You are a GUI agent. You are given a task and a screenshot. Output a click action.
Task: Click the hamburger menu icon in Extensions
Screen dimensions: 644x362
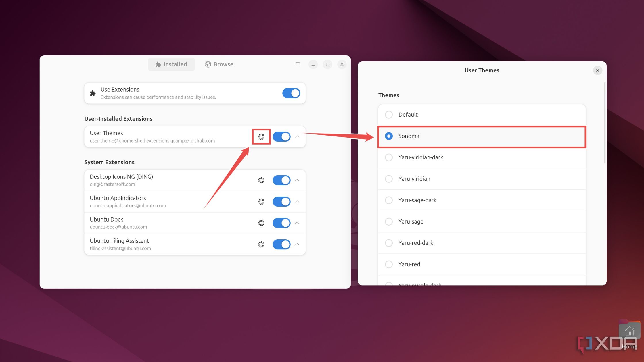[297, 64]
